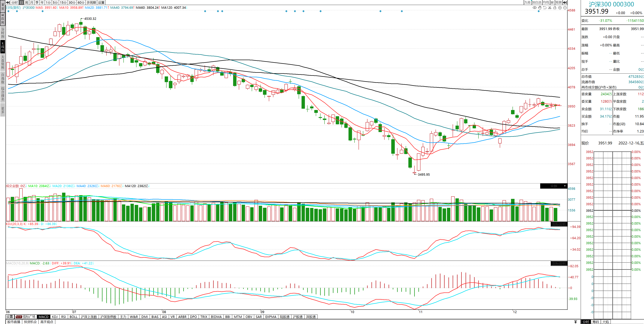Click the 预测 button in top toolbar

point(558,3)
